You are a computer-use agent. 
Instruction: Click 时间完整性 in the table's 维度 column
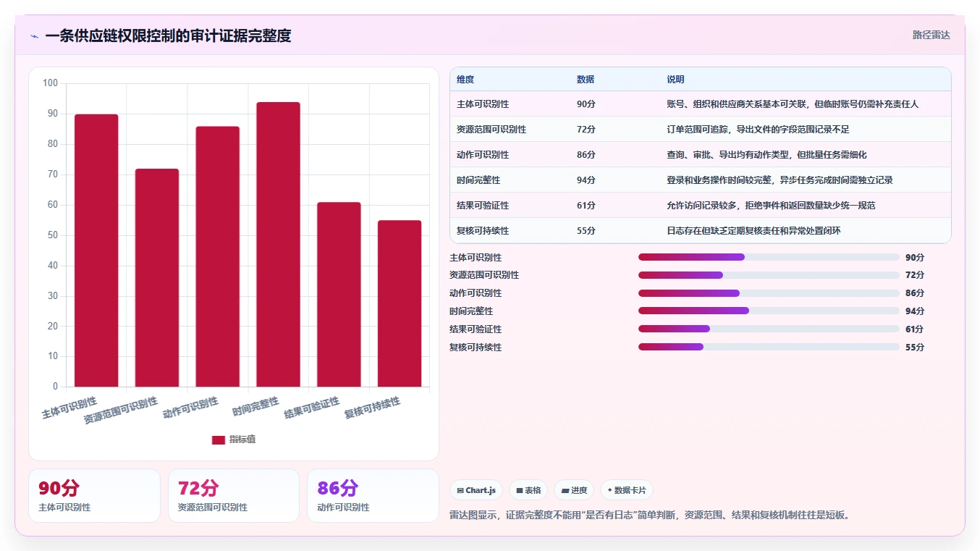click(478, 180)
